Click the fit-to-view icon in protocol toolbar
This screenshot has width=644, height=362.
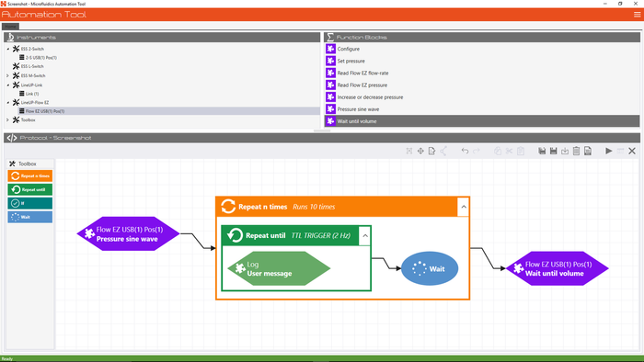point(409,151)
